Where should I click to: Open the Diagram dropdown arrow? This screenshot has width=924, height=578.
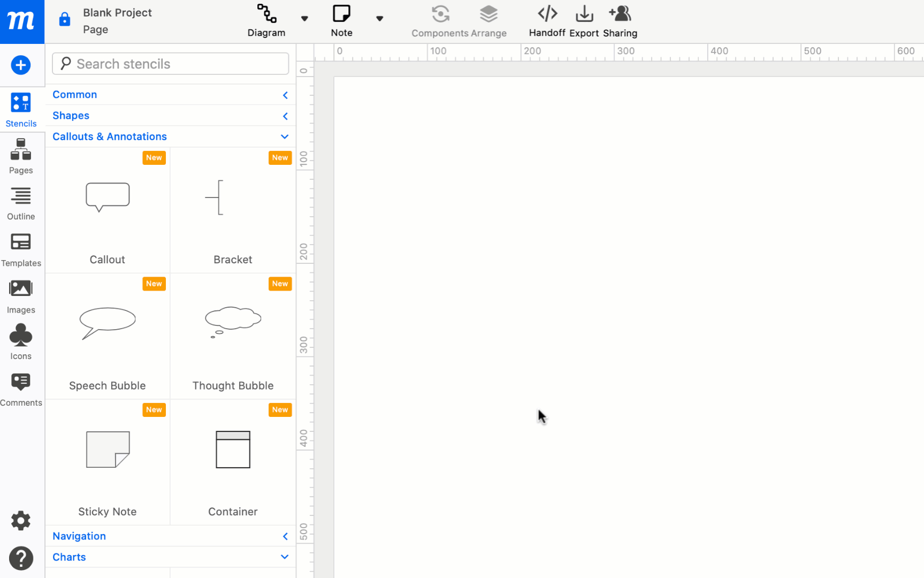304,18
